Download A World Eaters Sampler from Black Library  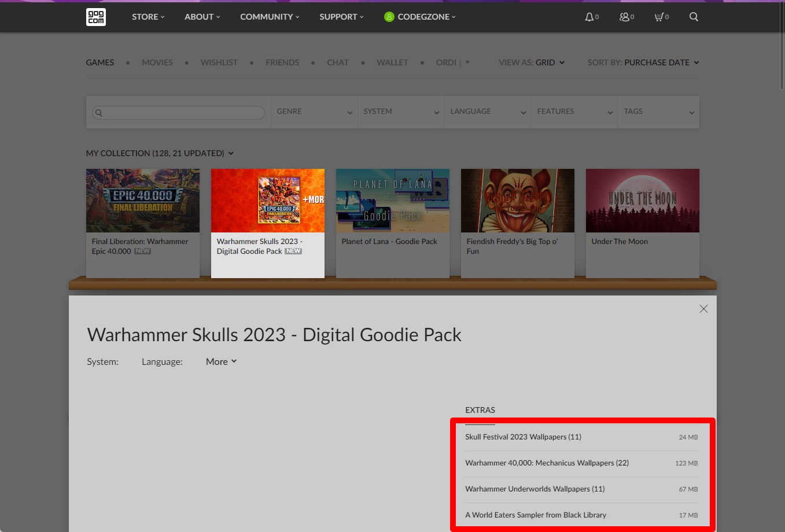tap(581, 515)
